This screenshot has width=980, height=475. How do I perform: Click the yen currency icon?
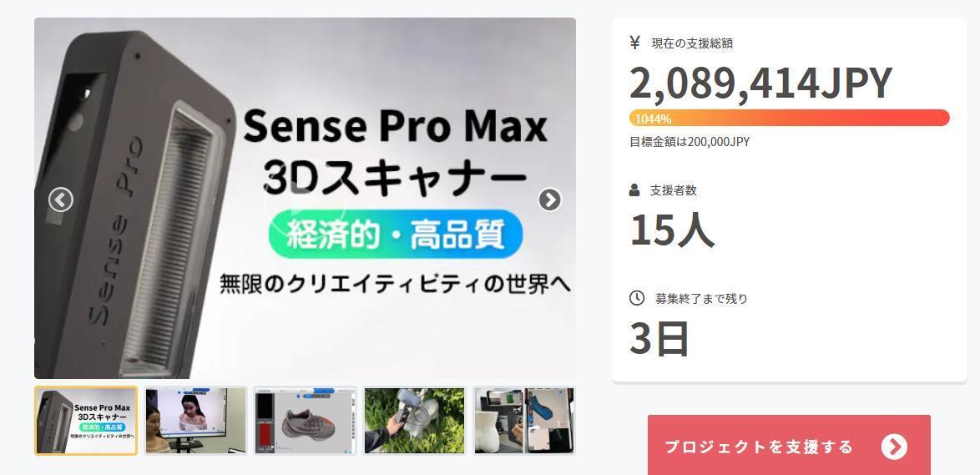pyautogui.click(x=635, y=43)
